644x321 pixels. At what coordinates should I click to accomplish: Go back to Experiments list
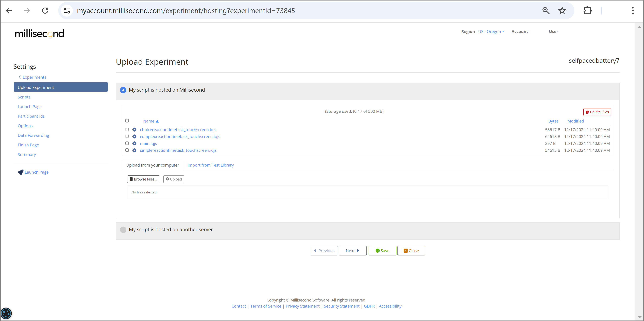tap(32, 77)
